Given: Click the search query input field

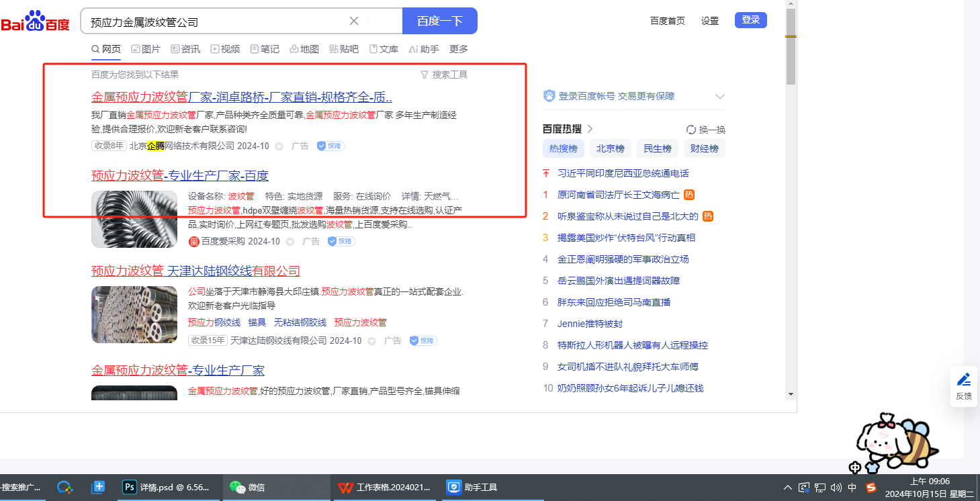Looking at the screenshot, I should (x=215, y=21).
